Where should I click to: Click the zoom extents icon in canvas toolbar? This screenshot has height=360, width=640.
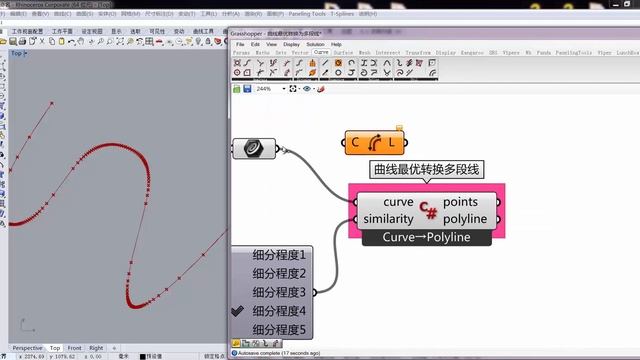(x=293, y=89)
